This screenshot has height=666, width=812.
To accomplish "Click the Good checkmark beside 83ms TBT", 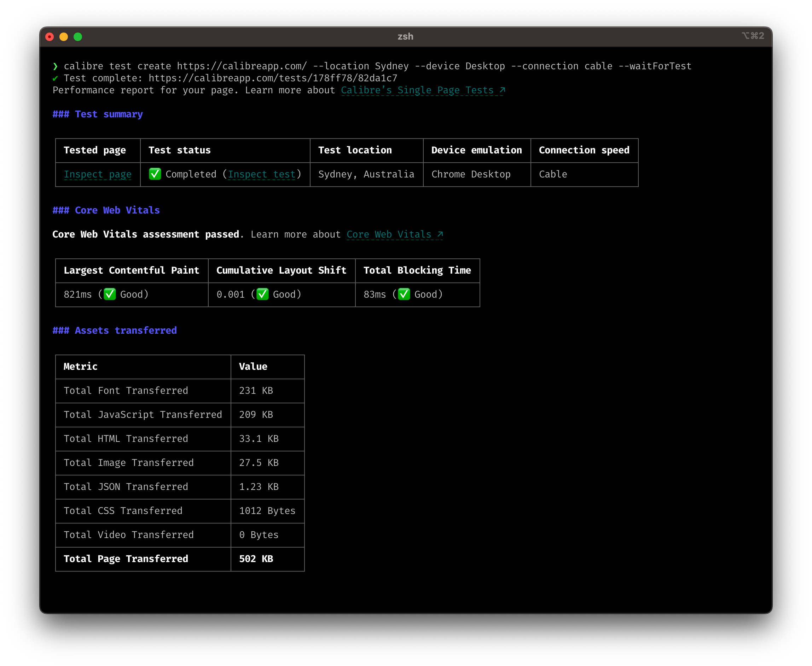I will (x=404, y=294).
